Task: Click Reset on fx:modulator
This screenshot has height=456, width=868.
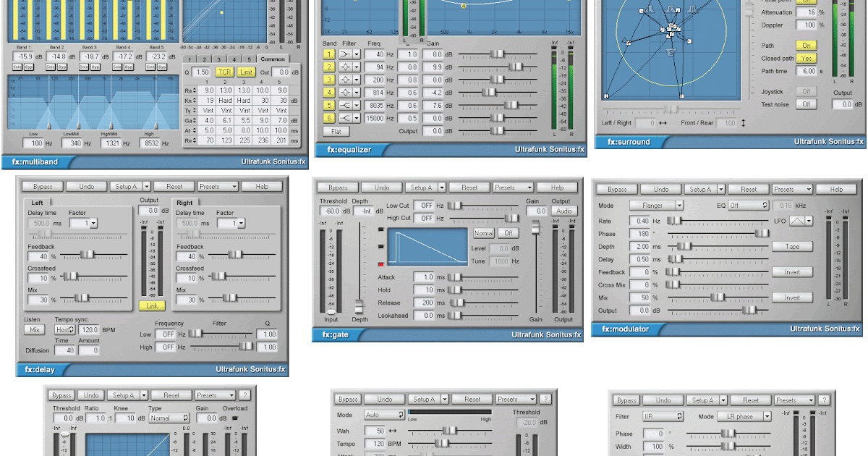Action: pyautogui.click(x=749, y=188)
